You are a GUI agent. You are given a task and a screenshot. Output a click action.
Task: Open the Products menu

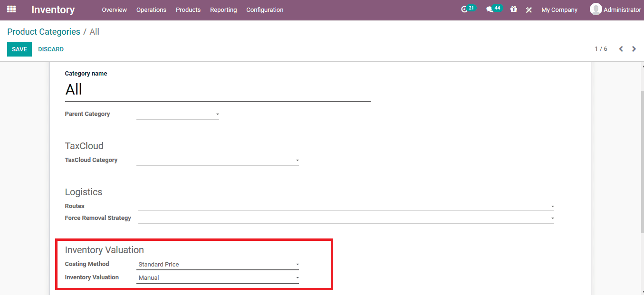pos(188,10)
